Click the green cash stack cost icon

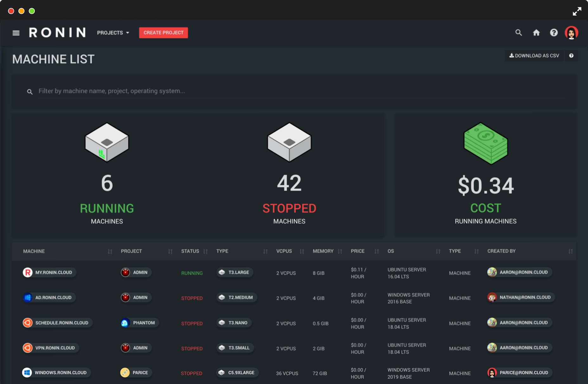485,144
